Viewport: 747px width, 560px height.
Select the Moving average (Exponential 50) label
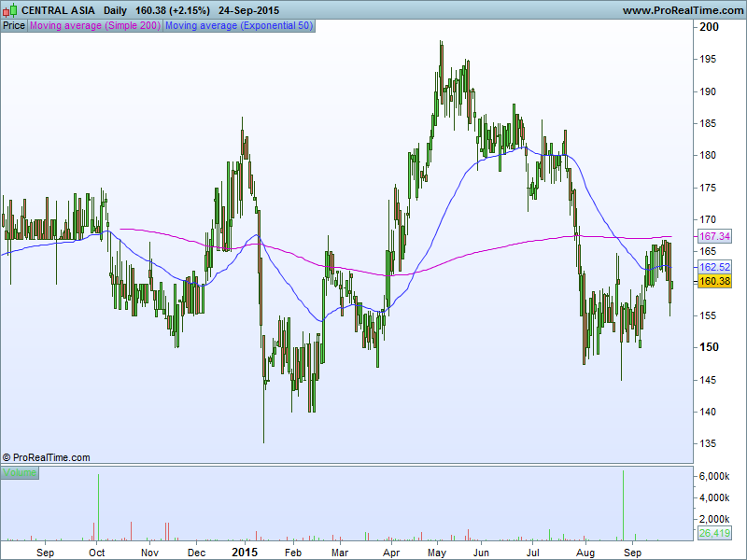239,26
